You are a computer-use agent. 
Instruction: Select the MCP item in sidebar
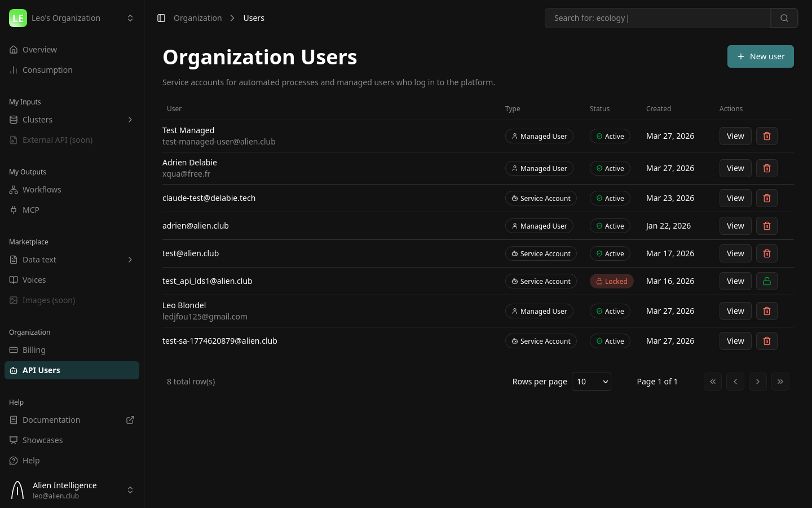pos(30,209)
